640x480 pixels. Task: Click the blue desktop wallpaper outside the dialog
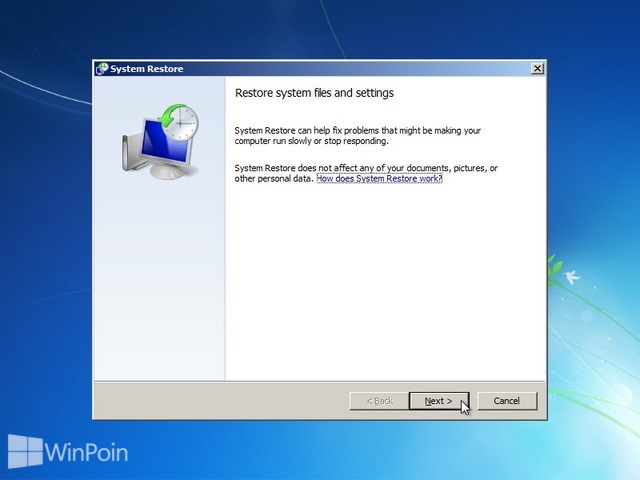[x=46, y=245]
